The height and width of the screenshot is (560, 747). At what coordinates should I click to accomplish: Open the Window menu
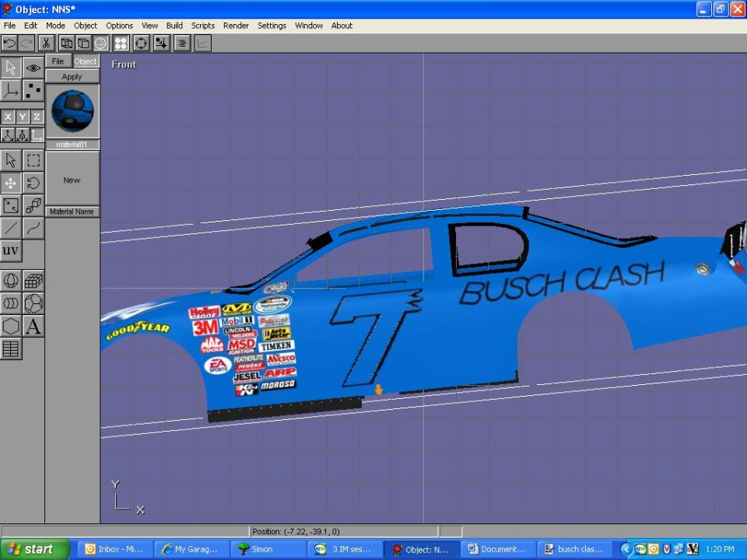tap(309, 26)
